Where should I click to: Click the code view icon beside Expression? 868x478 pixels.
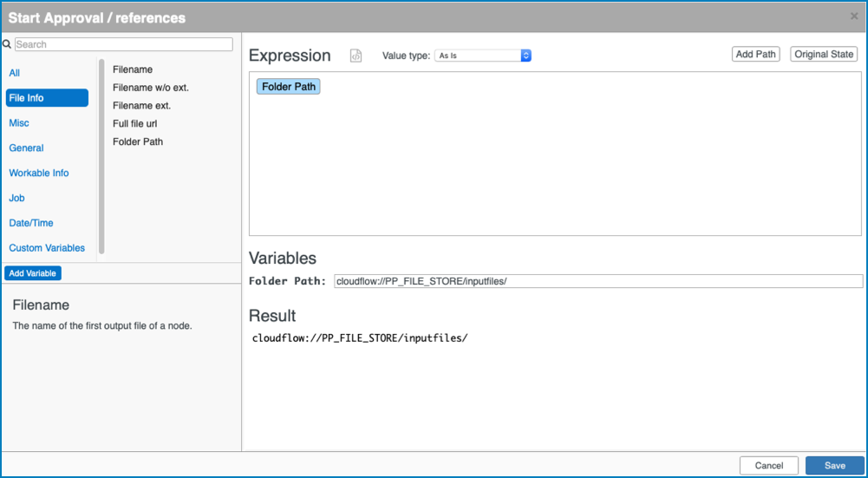(x=356, y=56)
